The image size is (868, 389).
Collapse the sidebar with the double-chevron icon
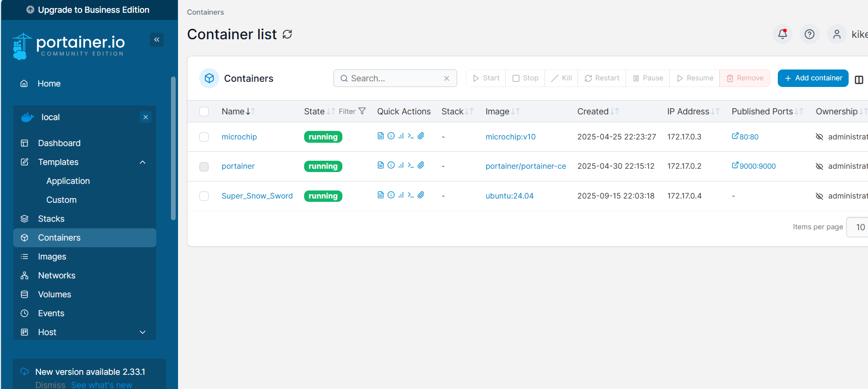(x=157, y=40)
